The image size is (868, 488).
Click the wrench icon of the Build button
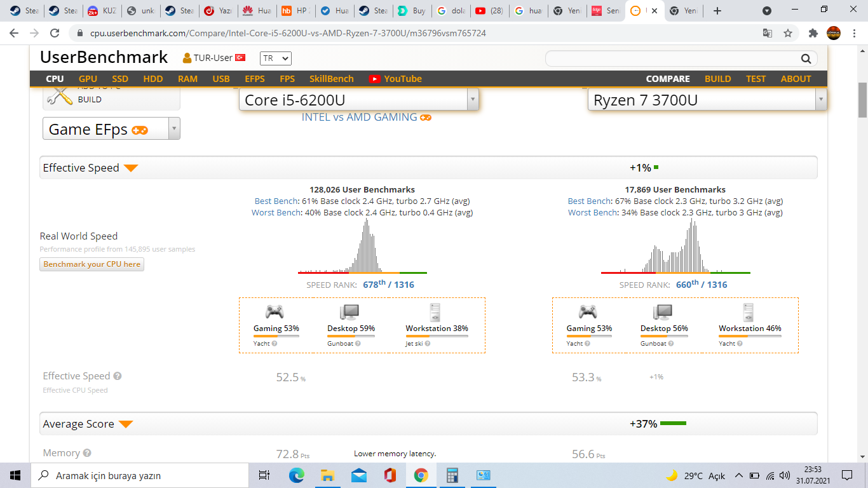(x=60, y=95)
